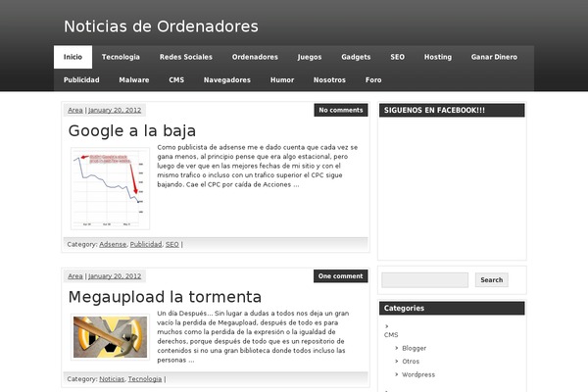Click the arrow bullet beside Wordpress
Screen dimensions: 588x392
pos(396,374)
